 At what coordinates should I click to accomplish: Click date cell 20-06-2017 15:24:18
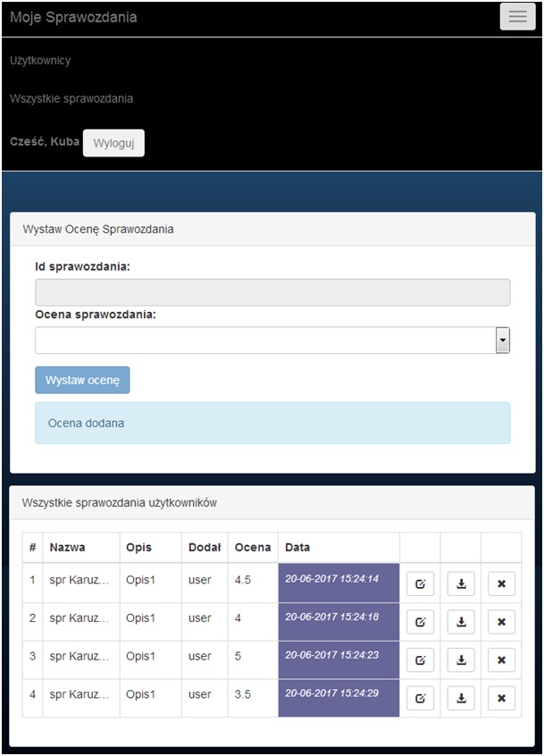pos(339,621)
